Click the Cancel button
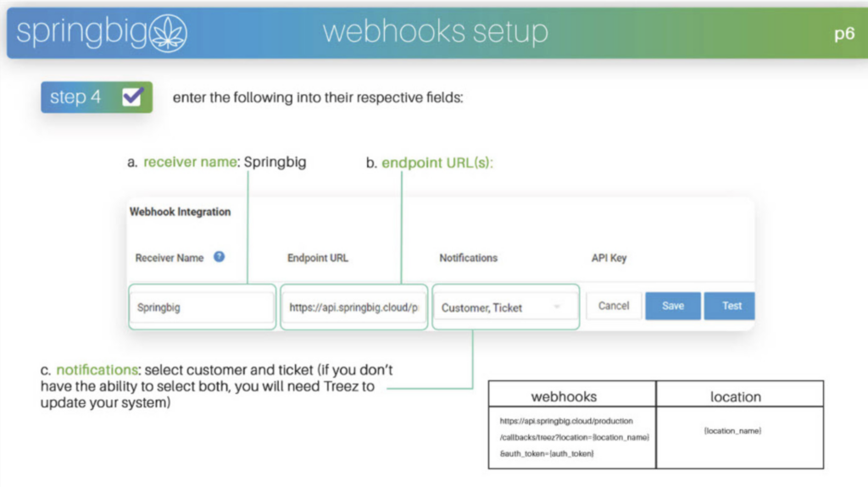The width and height of the screenshot is (868, 487). (x=614, y=306)
